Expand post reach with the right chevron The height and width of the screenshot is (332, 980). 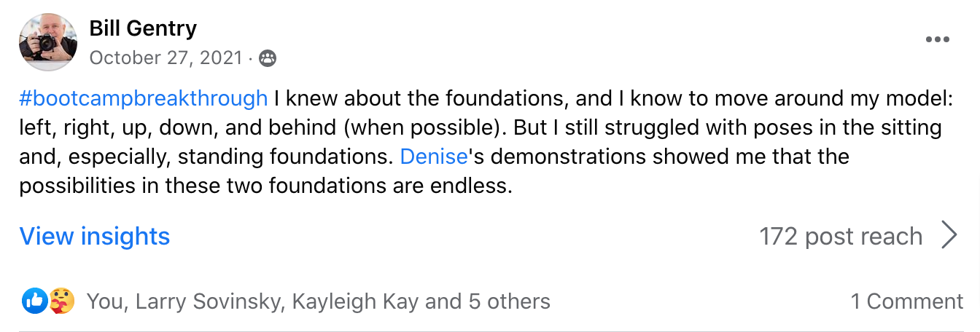[x=949, y=236]
